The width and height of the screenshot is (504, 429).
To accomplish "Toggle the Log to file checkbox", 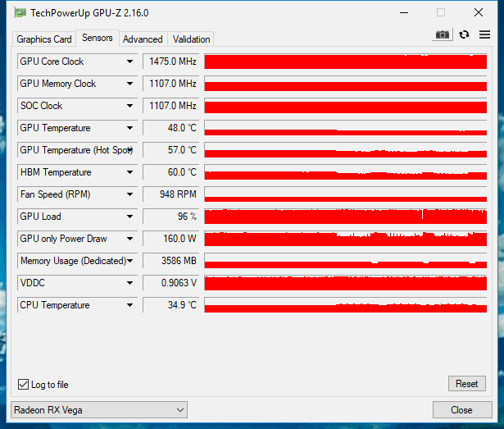I will [x=23, y=384].
